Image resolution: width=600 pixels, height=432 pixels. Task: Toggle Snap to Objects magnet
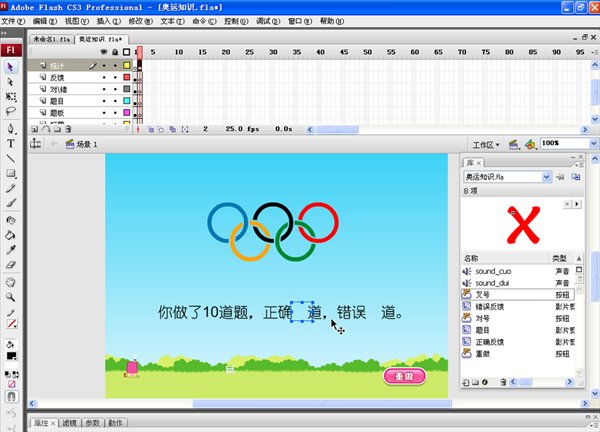coord(11,397)
